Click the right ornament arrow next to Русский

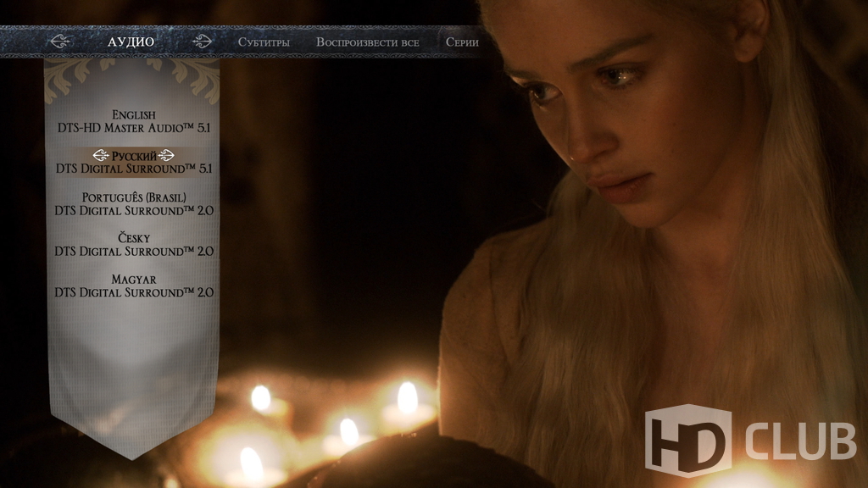pos(166,156)
